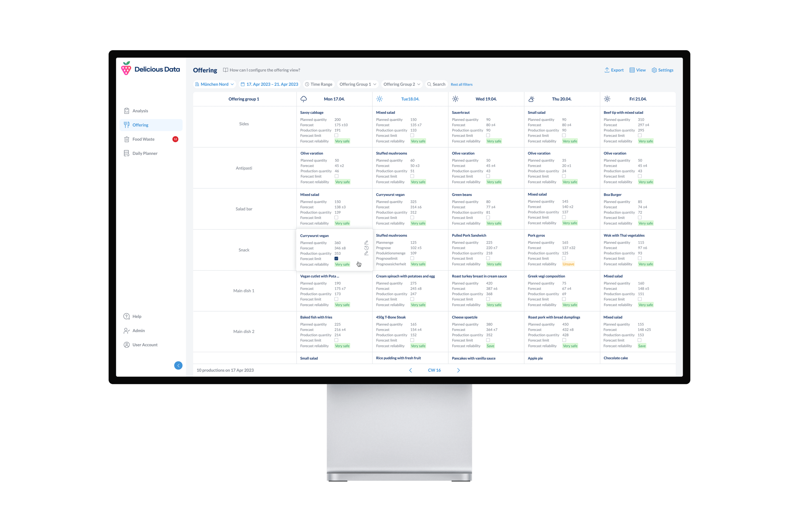This screenshot has width=798, height=532.
Task: Click the Unsave badge on Pork gyros
Action: tap(568, 264)
